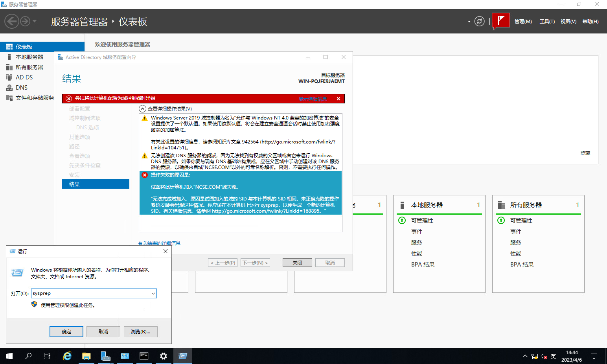This screenshot has width=607, height=364.
Task: Open the 工具(T) menu
Action: pos(547,22)
